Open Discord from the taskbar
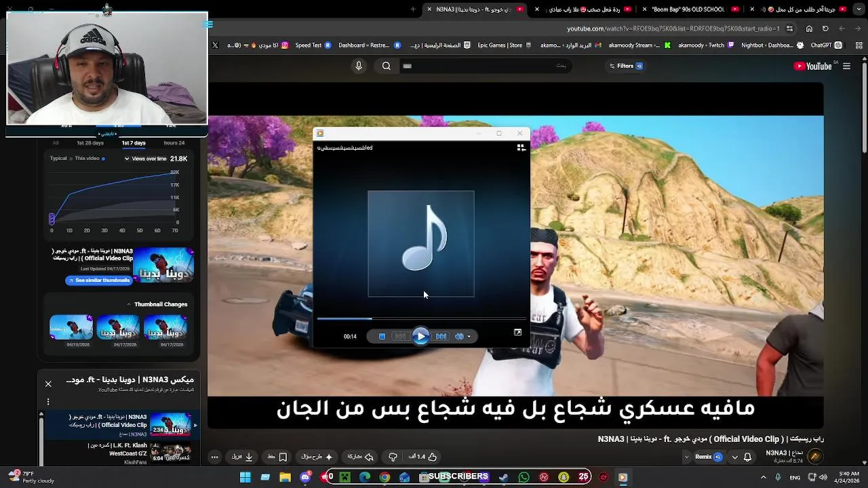Image resolution: width=868 pixels, height=488 pixels. click(305, 477)
